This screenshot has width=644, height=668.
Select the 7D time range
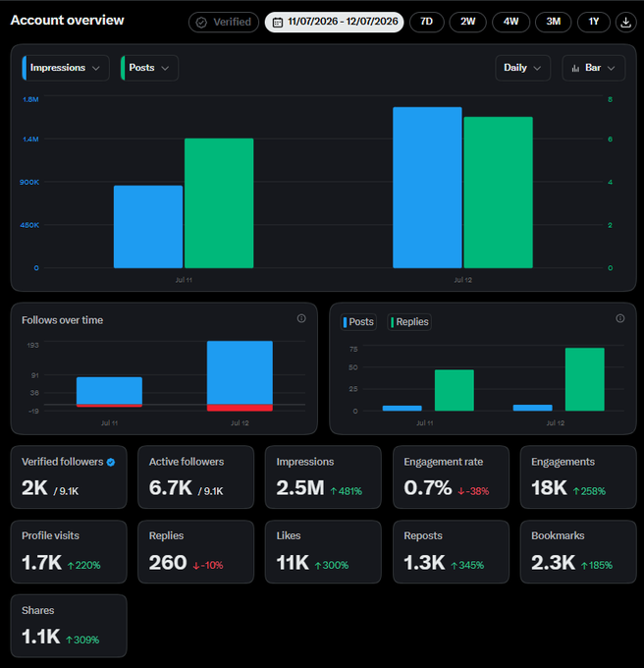pyautogui.click(x=426, y=23)
